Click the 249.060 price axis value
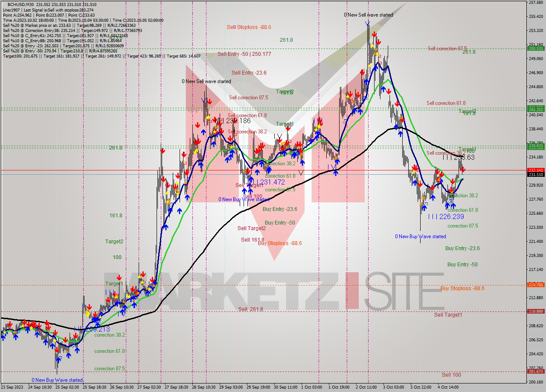 coord(536,59)
